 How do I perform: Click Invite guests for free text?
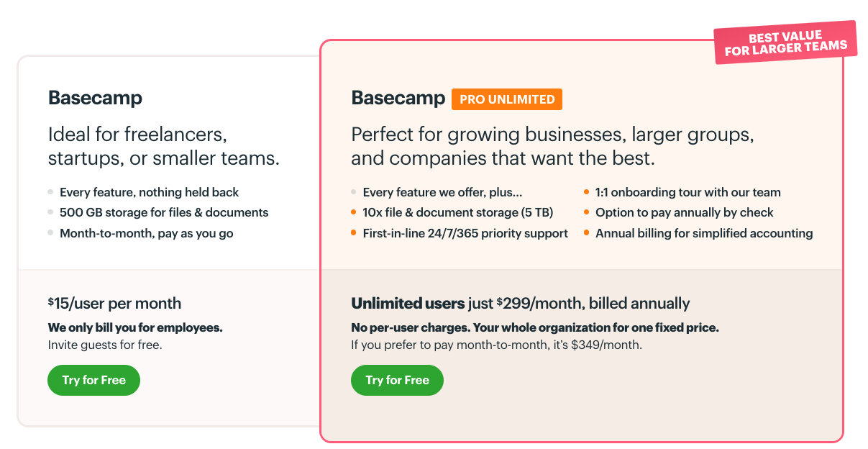(105, 345)
